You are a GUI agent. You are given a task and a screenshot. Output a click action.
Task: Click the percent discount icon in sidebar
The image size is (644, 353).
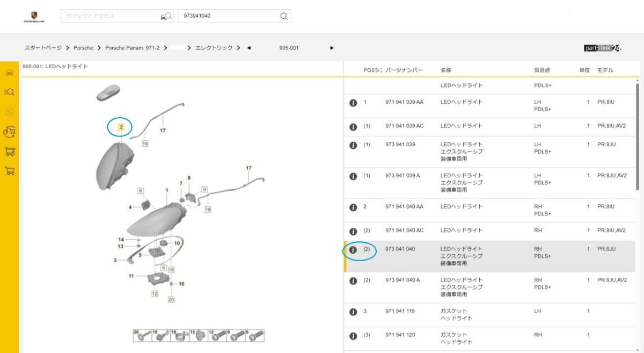(8, 112)
